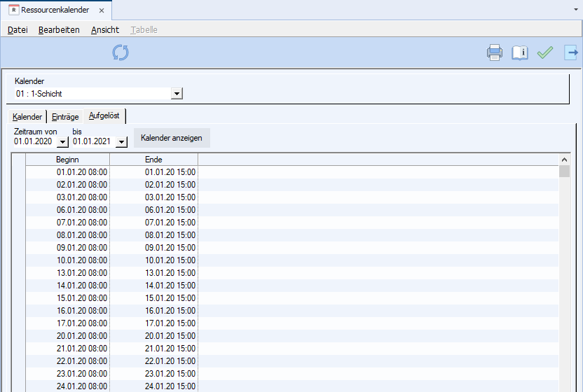
Task: Close the Ressourcenkalender tab
Action: pyautogui.click(x=102, y=11)
